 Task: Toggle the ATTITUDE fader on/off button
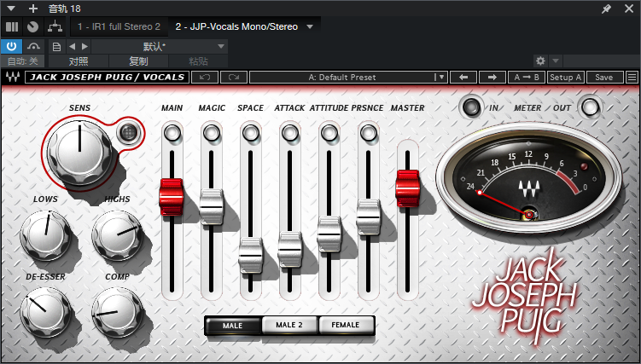pyautogui.click(x=329, y=133)
